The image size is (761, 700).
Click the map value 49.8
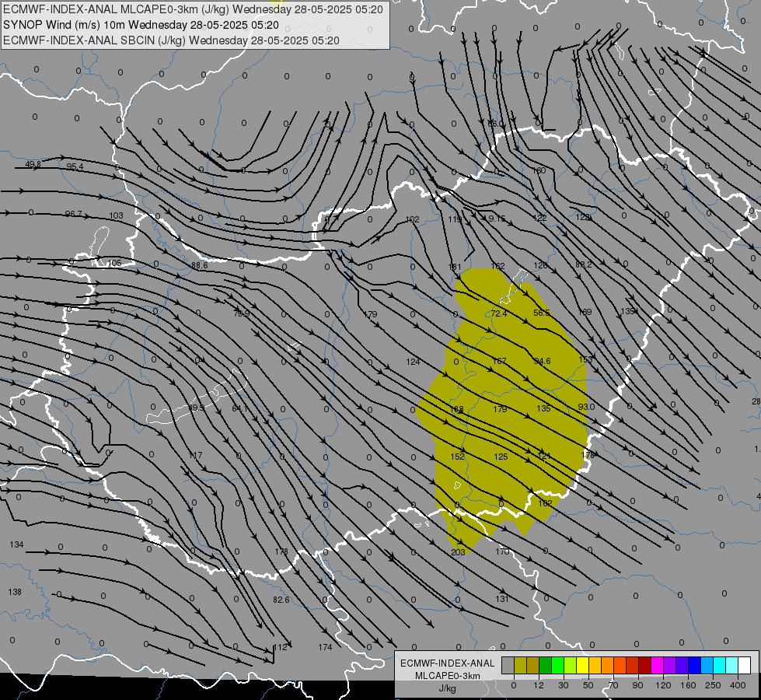(33, 165)
